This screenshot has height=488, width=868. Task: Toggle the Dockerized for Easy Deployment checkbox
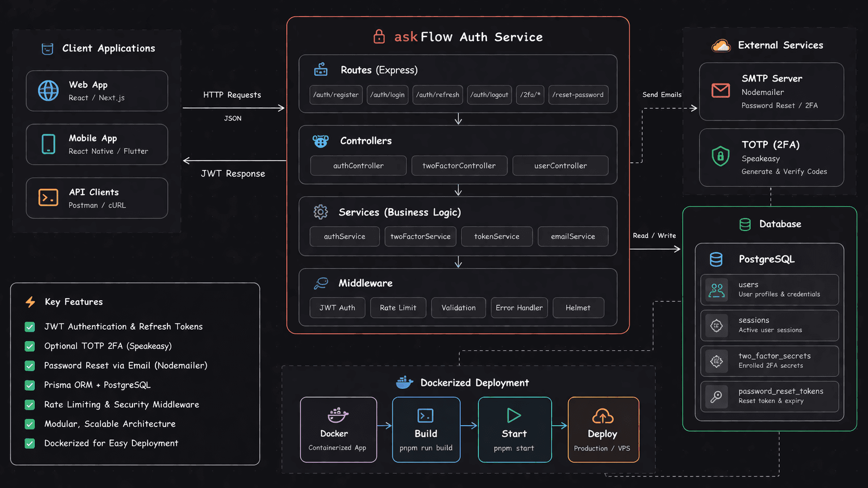click(30, 443)
